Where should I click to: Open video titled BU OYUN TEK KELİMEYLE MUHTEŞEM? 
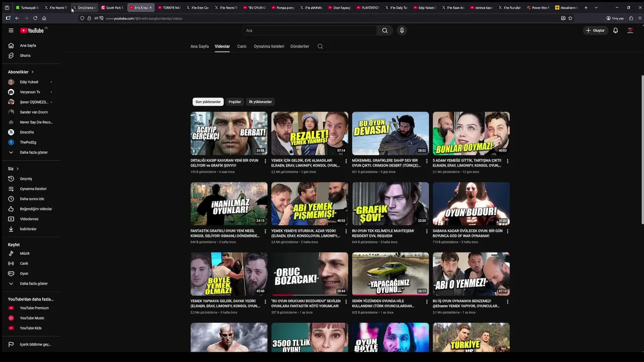click(x=383, y=233)
